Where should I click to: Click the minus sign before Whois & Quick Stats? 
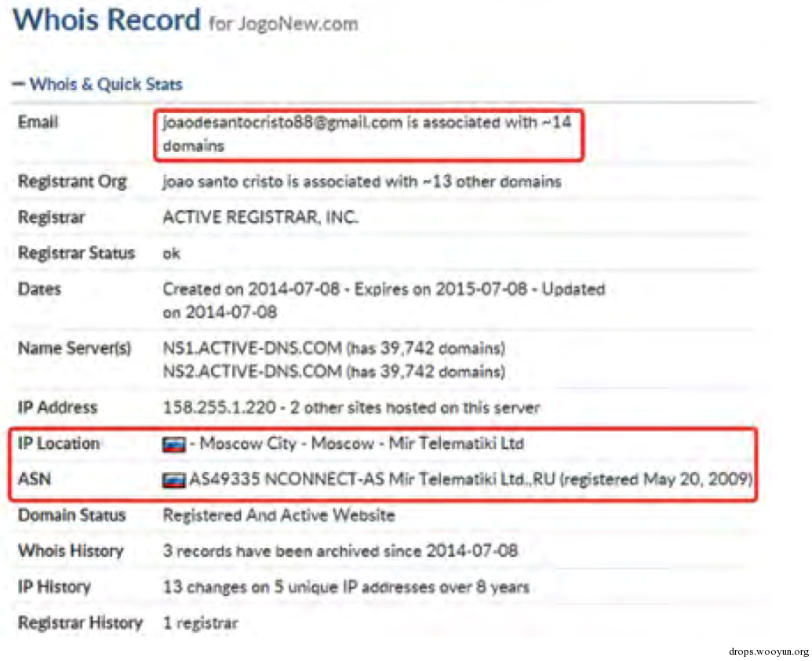point(19,83)
